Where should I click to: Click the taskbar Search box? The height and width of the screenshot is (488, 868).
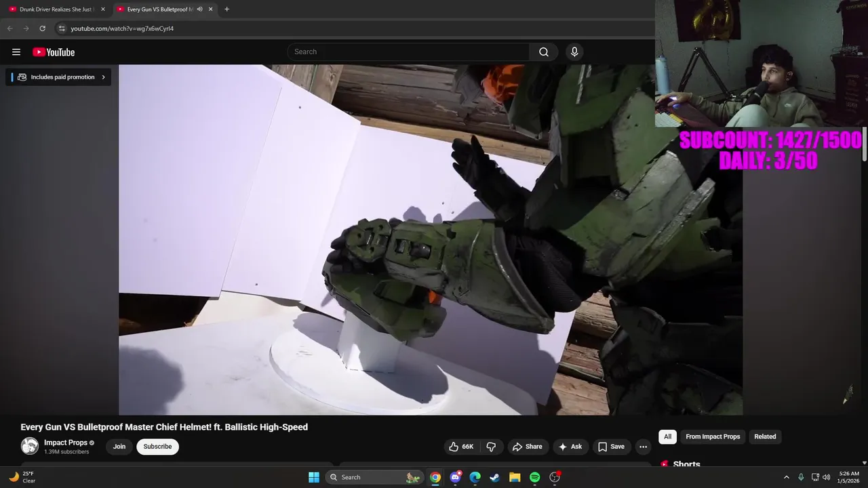point(374,477)
